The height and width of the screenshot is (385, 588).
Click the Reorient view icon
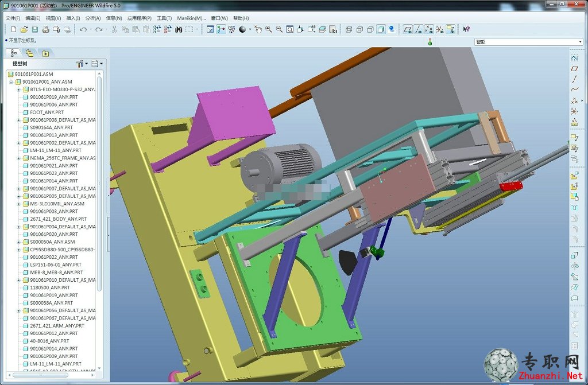point(300,29)
